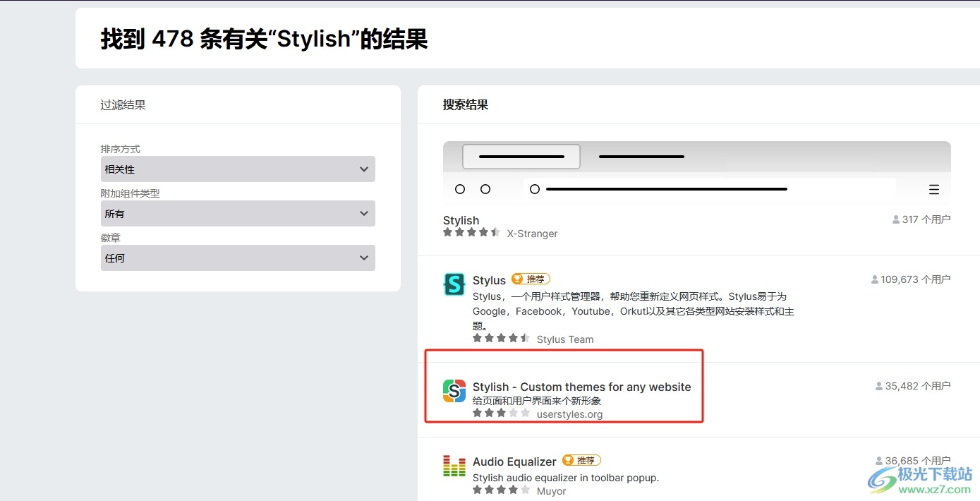Click the Stylus star rating
Screen dimensions: 980x501
tap(502, 339)
